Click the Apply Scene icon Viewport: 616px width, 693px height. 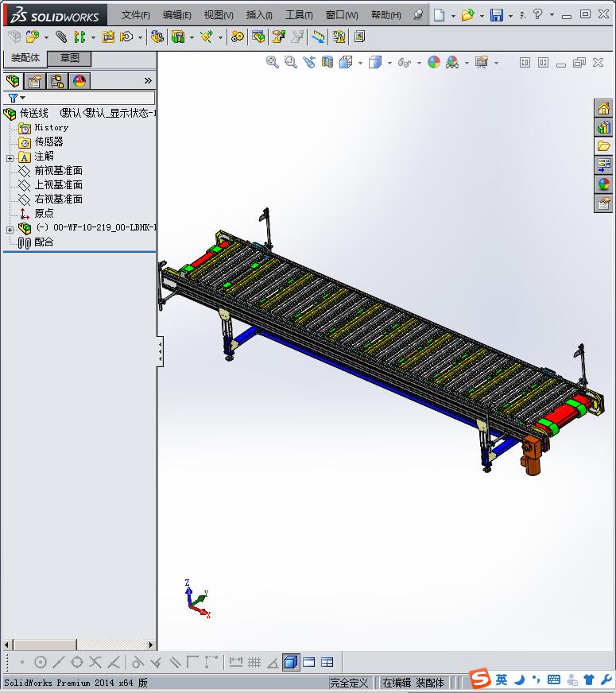pyautogui.click(x=452, y=62)
